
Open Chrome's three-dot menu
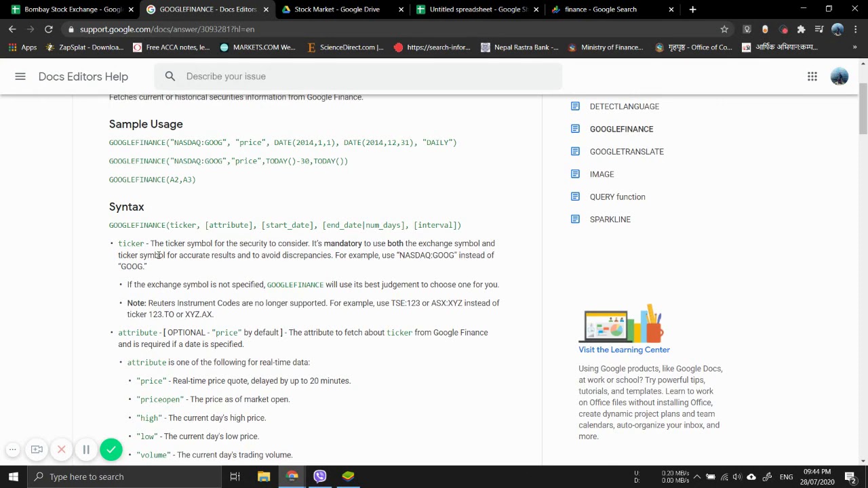click(856, 29)
